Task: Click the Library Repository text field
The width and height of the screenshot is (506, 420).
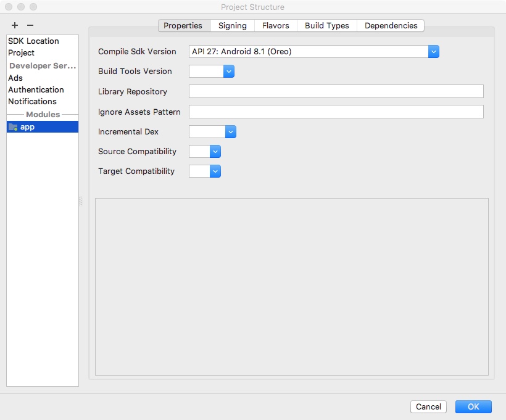Action: pos(336,92)
